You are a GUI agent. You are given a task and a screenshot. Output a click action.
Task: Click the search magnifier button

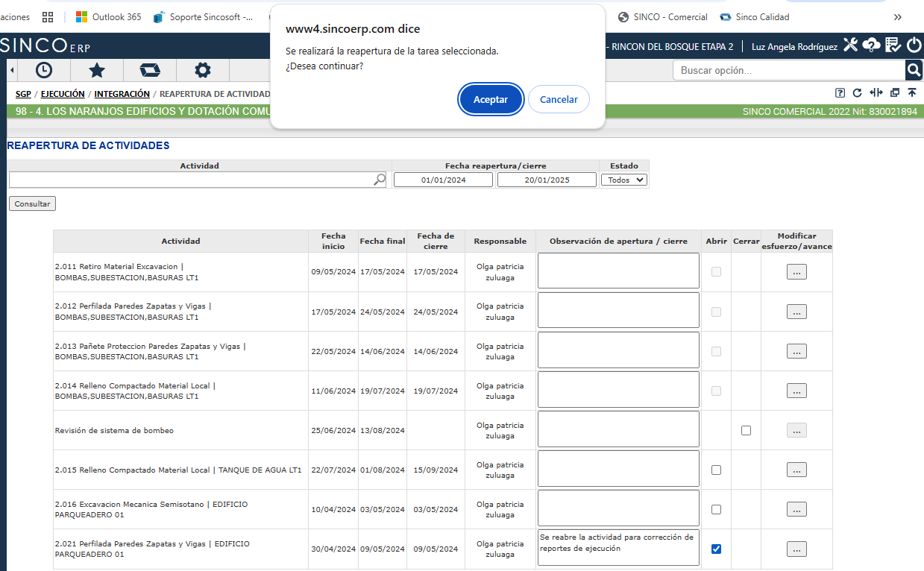914,70
